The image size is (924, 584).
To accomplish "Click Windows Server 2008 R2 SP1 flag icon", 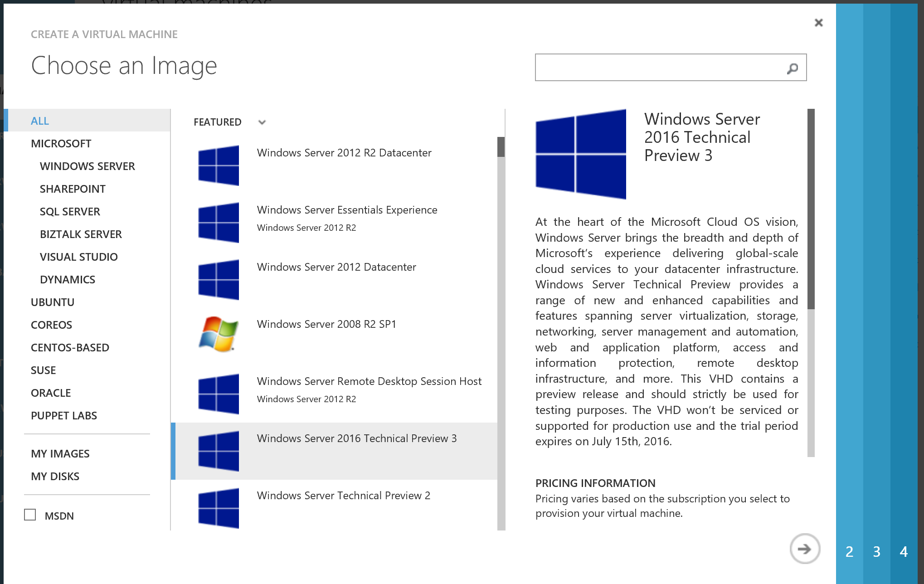I will (219, 335).
